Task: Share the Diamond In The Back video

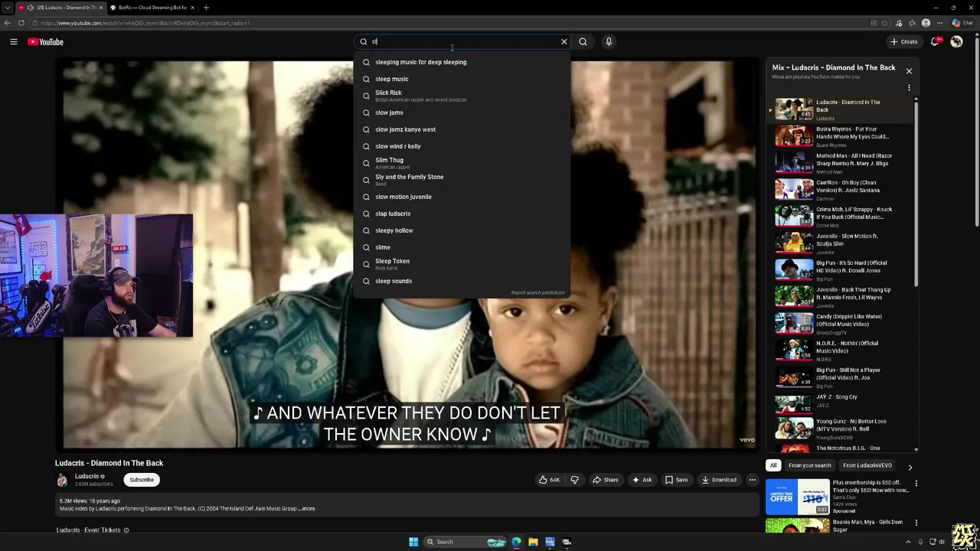Action: tap(605, 480)
